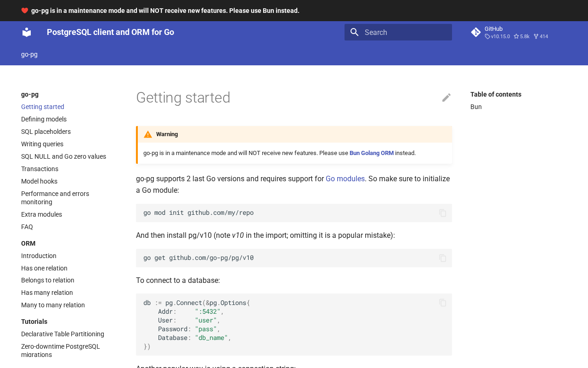Open Declarative Table Partitioning tutorial
Screen dimensions: 588x368
(62, 334)
